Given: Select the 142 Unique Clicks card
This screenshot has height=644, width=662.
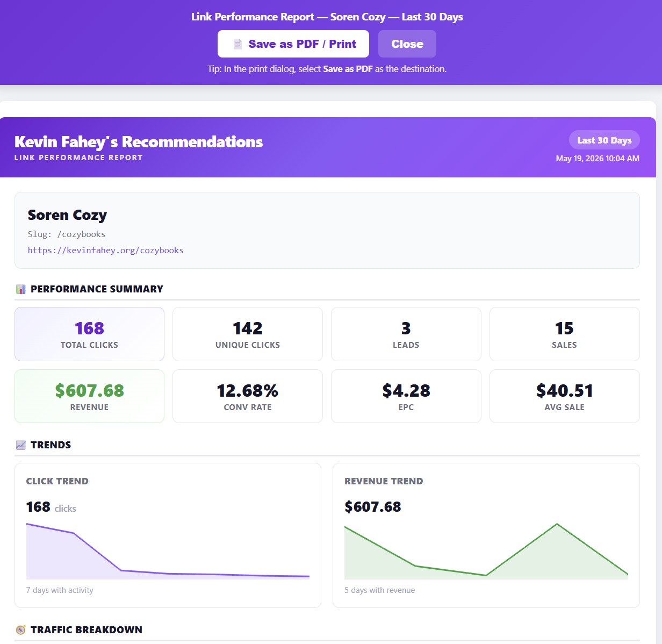Looking at the screenshot, I should [248, 334].
